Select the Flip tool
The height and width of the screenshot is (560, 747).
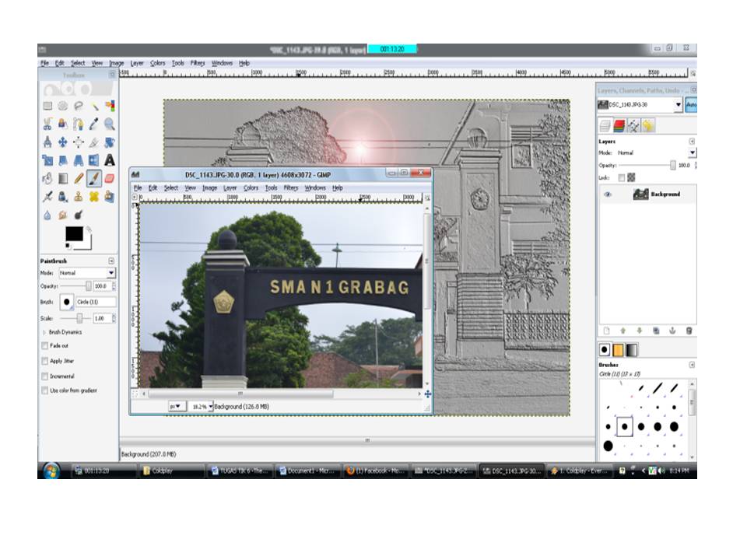coord(94,160)
